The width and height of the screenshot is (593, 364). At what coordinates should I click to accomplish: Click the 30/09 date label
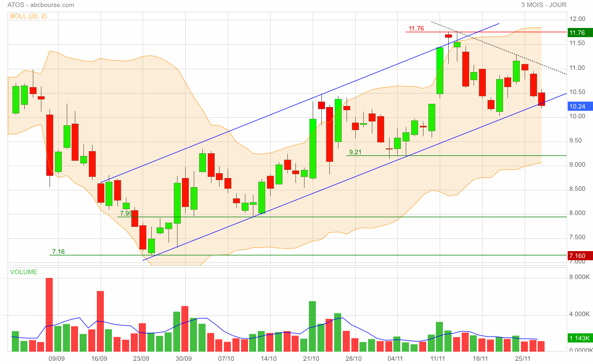point(183,359)
